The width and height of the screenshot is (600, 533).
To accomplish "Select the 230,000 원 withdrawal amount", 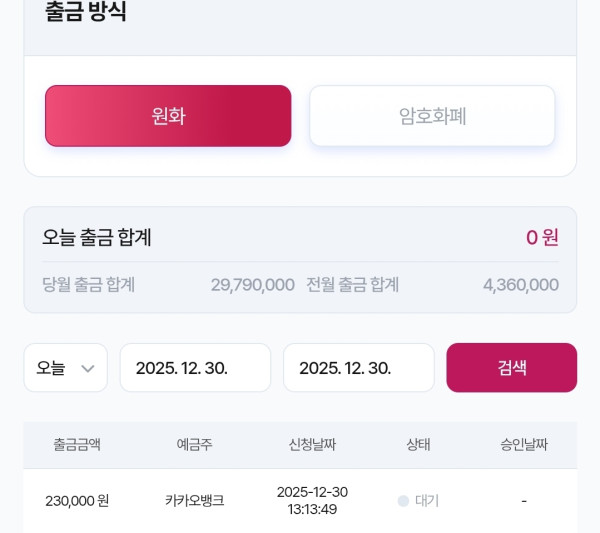I will point(77,501).
